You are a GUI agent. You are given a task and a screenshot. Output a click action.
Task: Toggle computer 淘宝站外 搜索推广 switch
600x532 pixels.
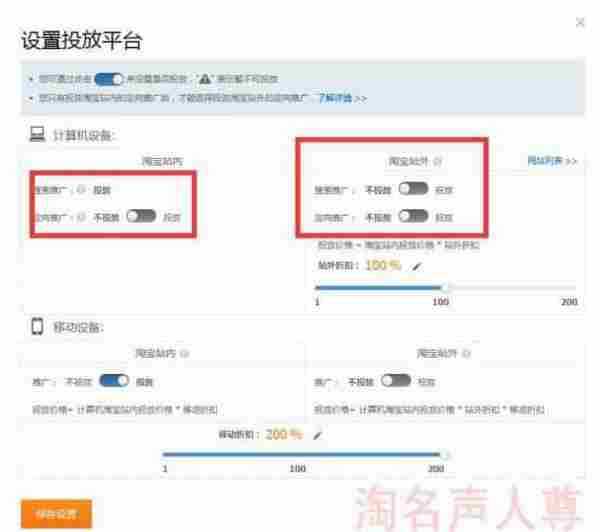click(413, 189)
